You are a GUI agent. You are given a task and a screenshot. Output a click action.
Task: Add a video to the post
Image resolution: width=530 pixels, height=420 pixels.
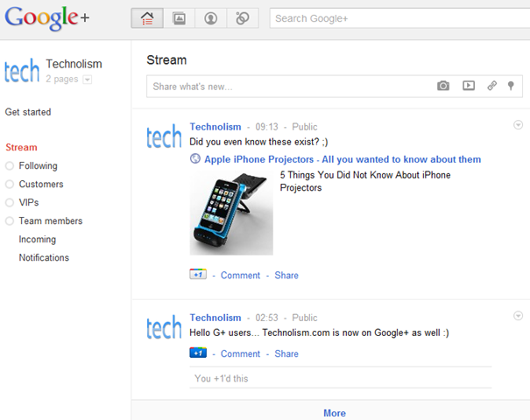click(x=469, y=86)
